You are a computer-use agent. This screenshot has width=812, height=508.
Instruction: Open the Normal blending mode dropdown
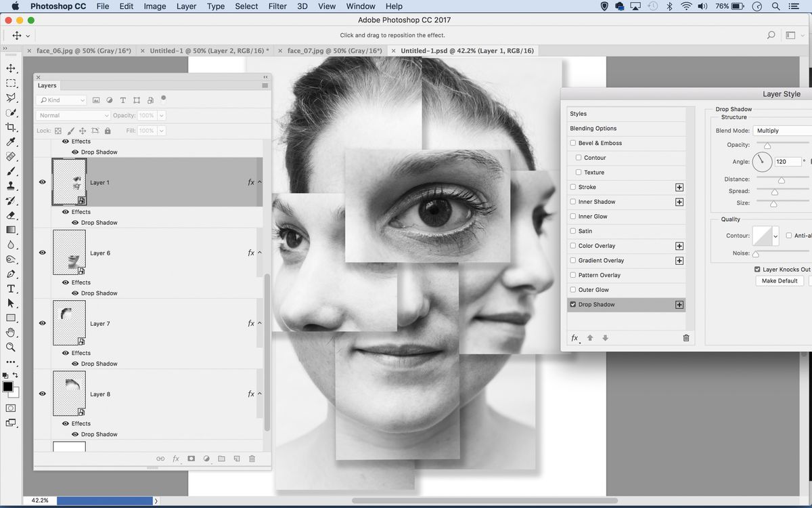(71, 115)
